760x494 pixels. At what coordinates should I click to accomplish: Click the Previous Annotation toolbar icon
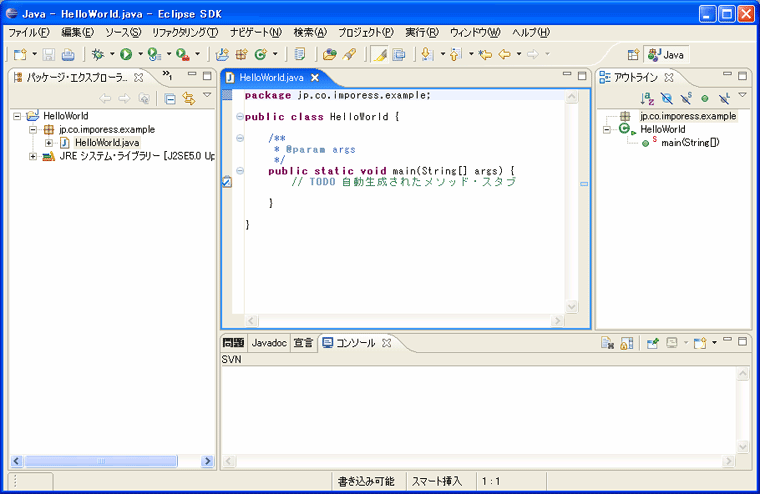click(455, 54)
